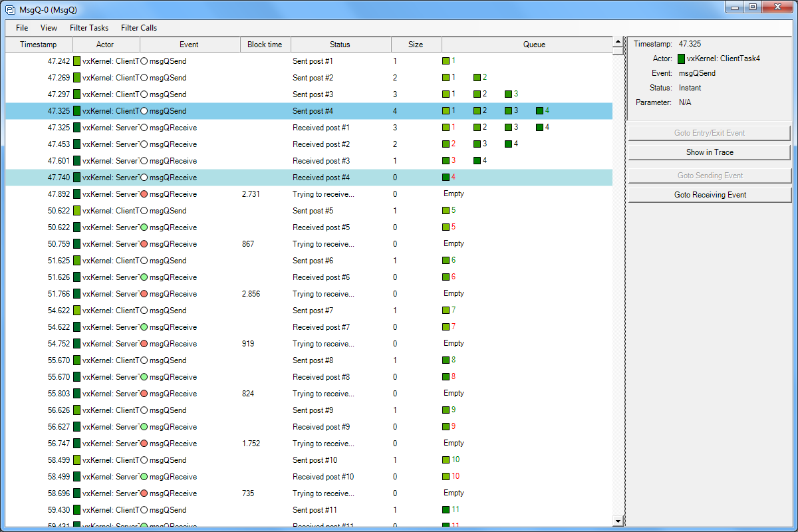Click queue message 1 icon in row Sent post #1
Screen dimensions: 798x532
(446, 61)
